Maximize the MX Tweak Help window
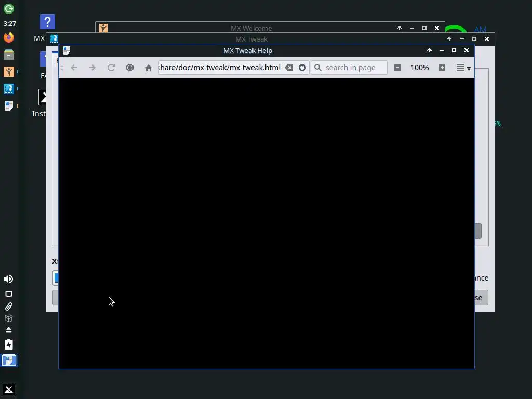Viewport: 532px width, 399px height. tap(454, 50)
